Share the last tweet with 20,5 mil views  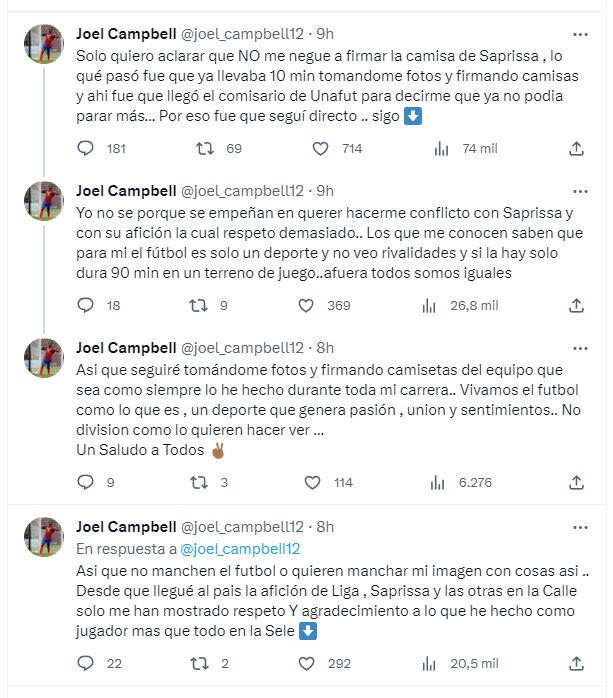(576, 662)
